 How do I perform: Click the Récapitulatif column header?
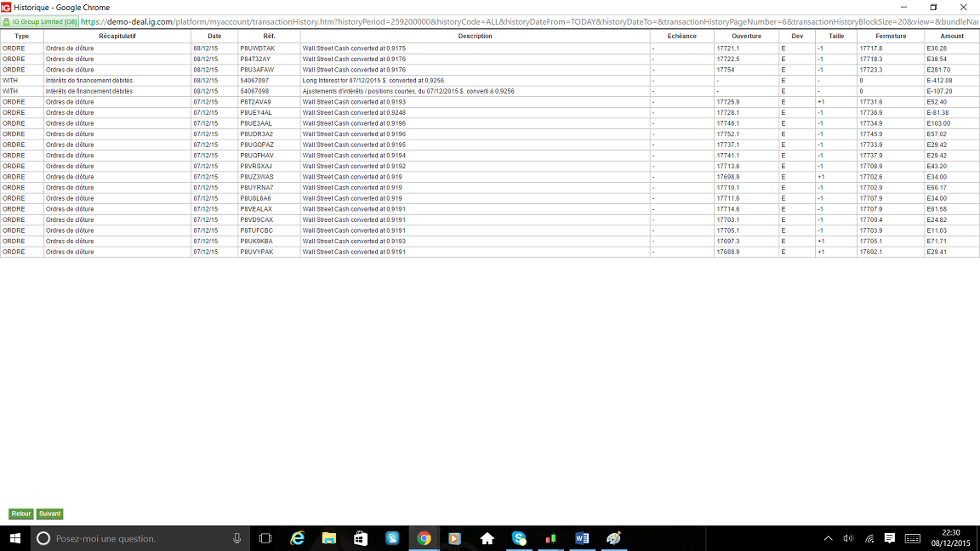coord(117,37)
